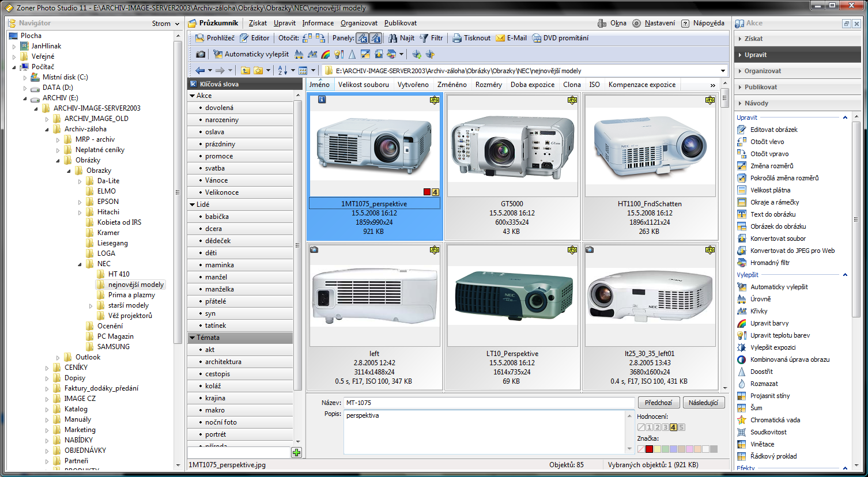Viewport: 868px width, 477px height.
Task: Open the Organizovat section in Akce panel
Action: [798, 71]
